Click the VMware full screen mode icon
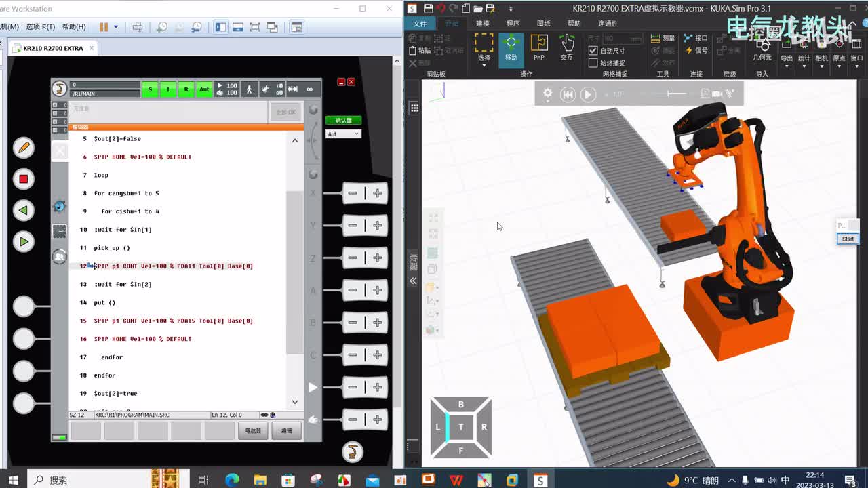The image size is (868, 488). point(255,27)
